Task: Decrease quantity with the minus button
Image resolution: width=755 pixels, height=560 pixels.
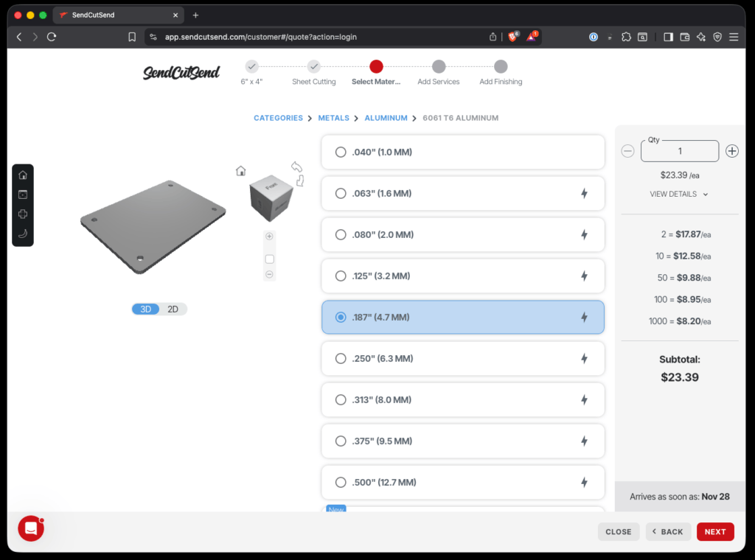Action: coord(627,151)
